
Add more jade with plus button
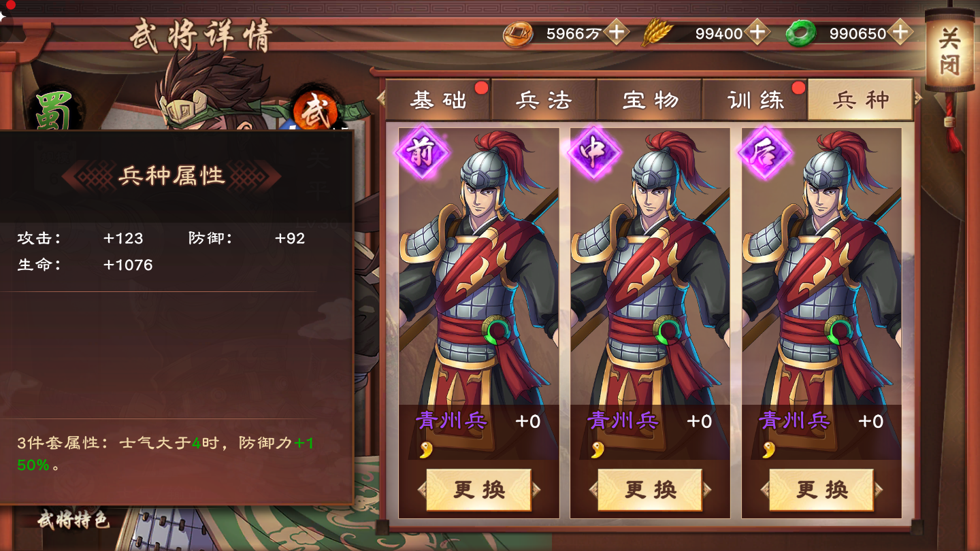900,32
